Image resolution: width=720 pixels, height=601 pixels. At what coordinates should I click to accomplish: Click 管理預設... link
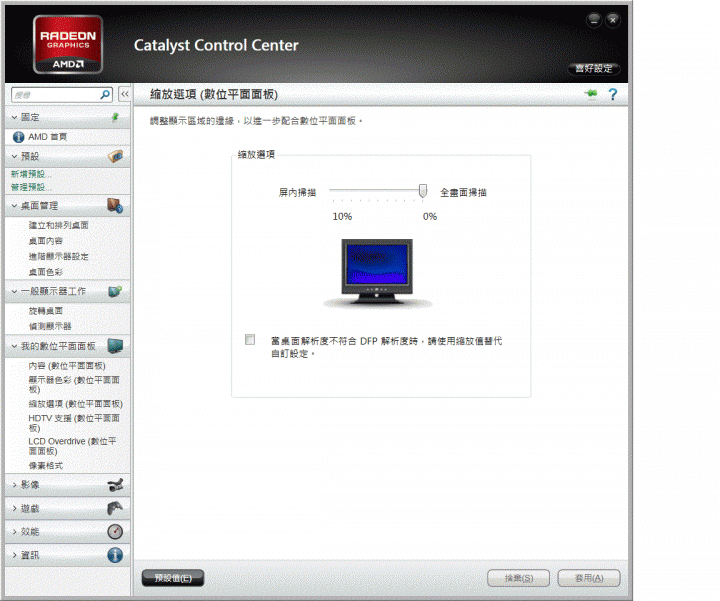pos(31,187)
